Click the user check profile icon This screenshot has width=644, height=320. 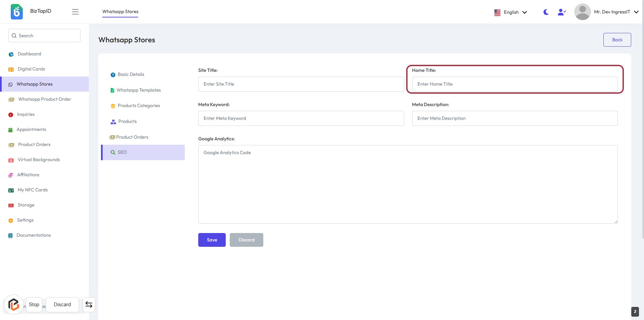(x=561, y=12)
